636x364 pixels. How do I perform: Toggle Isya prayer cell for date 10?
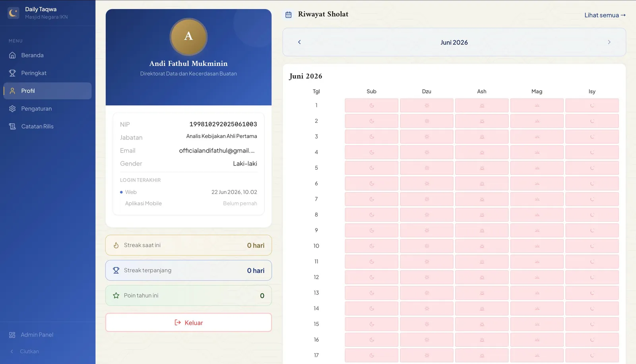592,246
